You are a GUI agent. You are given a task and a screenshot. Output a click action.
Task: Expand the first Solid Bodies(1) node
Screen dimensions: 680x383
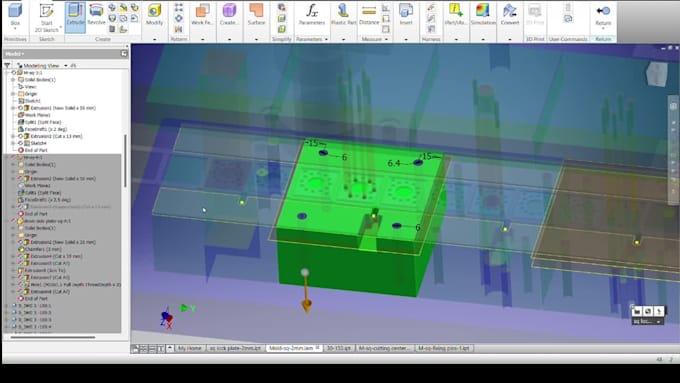tap(13, 80)
